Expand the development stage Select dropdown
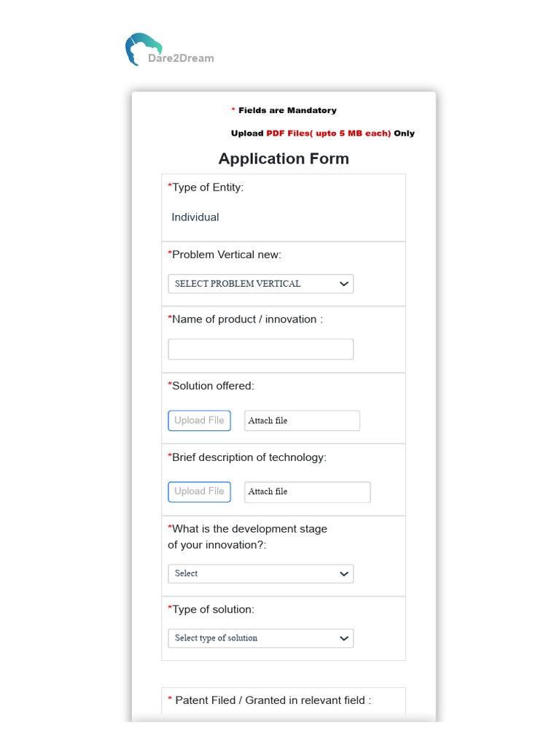This screenshot has height=747, width=560. click(260, 574)
